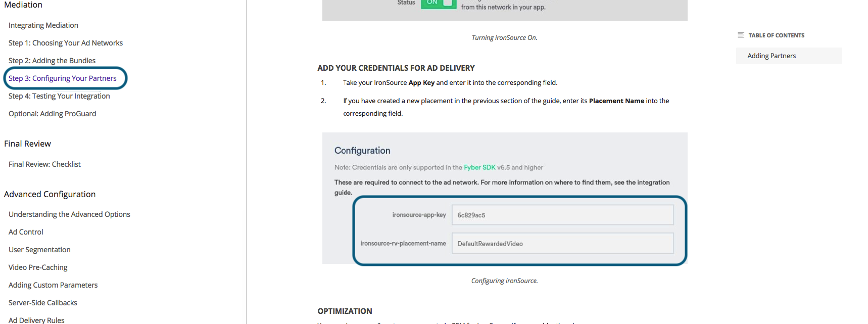This screenshot has width=868, height=324.
Task: Open Step 2: Adding the Bundles
Action: [52, 61]
